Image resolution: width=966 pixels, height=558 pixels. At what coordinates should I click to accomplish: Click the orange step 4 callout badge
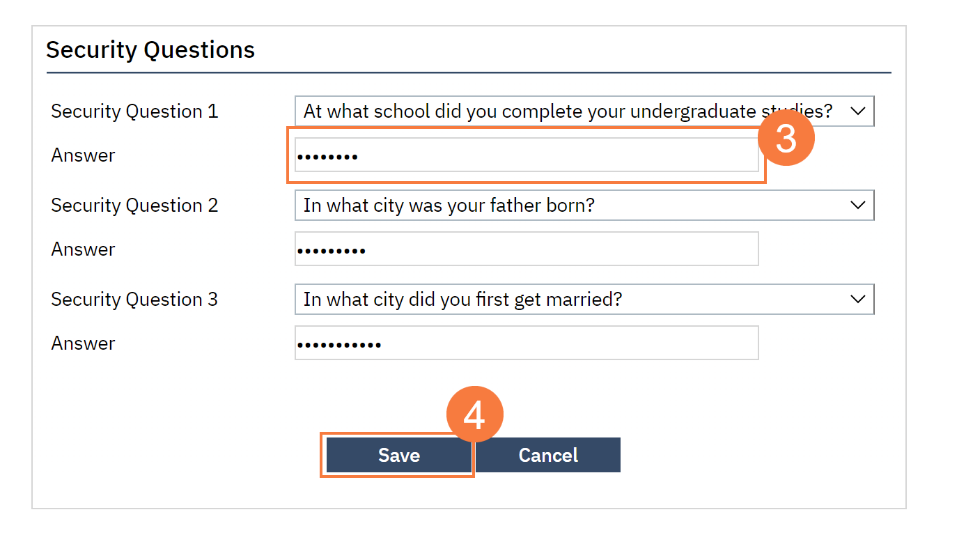coord(474,415)
